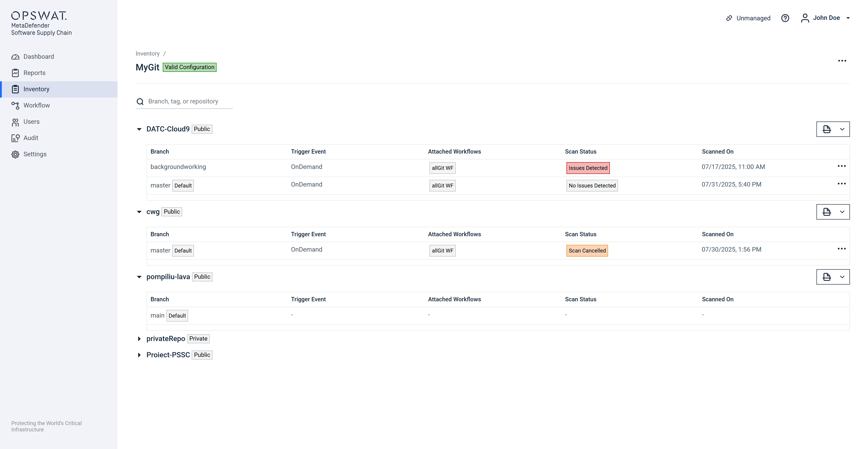Click the Issues Detected status badge

(588, 168)
